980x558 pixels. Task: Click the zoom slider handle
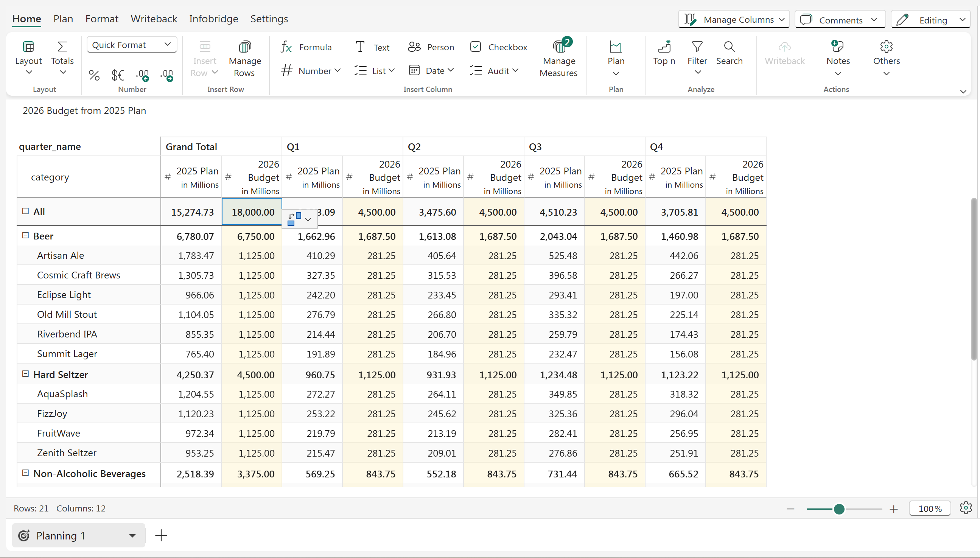838,508
